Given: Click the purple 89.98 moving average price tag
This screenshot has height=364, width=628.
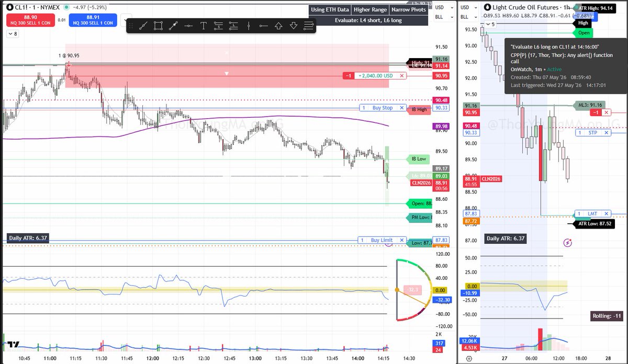Looking at the screenshot, I should pos(442,126).
